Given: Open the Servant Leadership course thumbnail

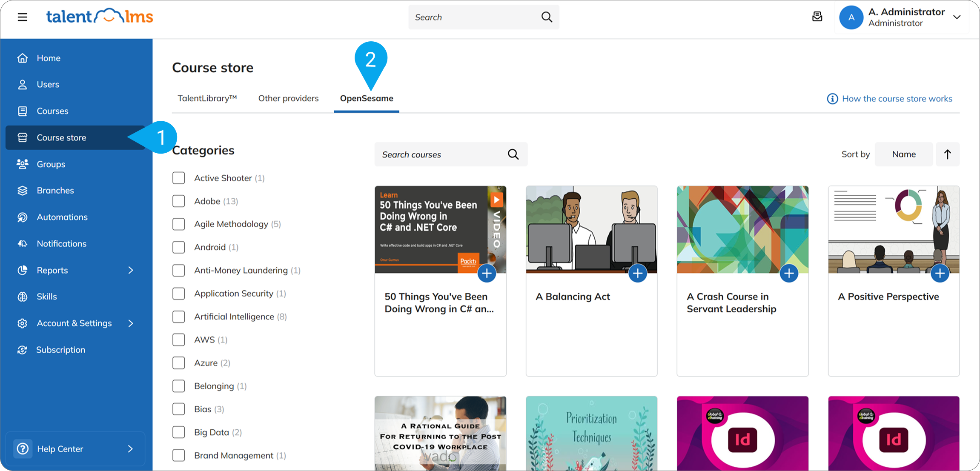Looking at the screenshot, I should 742,229.
